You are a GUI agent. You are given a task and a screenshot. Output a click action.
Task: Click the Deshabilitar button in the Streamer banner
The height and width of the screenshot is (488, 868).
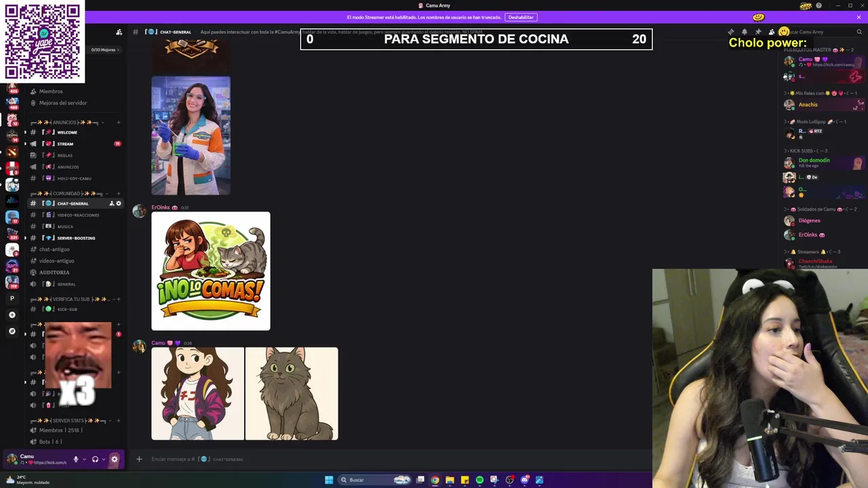[521, 17]
